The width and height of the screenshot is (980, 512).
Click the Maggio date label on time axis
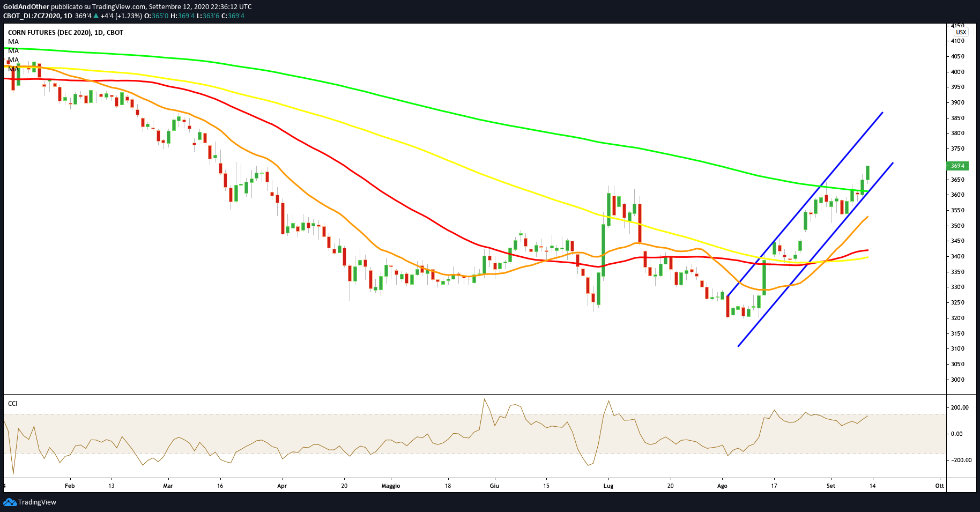point(391,486)
